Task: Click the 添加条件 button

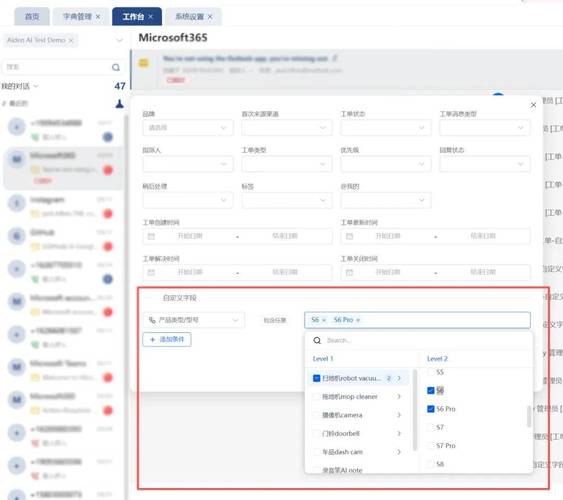Action: pos(167,340)
